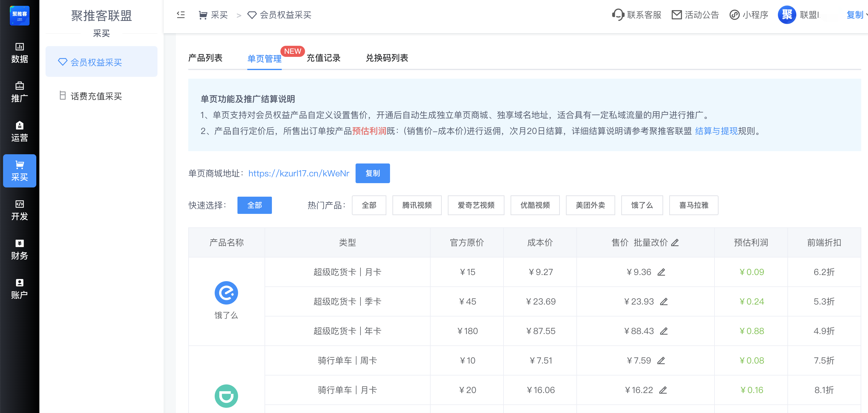The height and width of the screenshot is (413, 868).
Task: Click the 饿了么 product logo thumbnail
Action: [226, 293]
